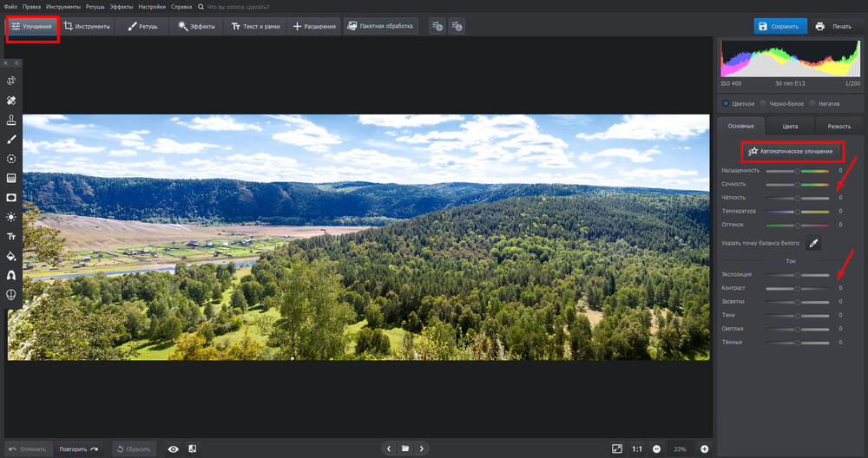Switch to the Цвета tab
Screen dimensions: 868x458
tap(790, 126)
